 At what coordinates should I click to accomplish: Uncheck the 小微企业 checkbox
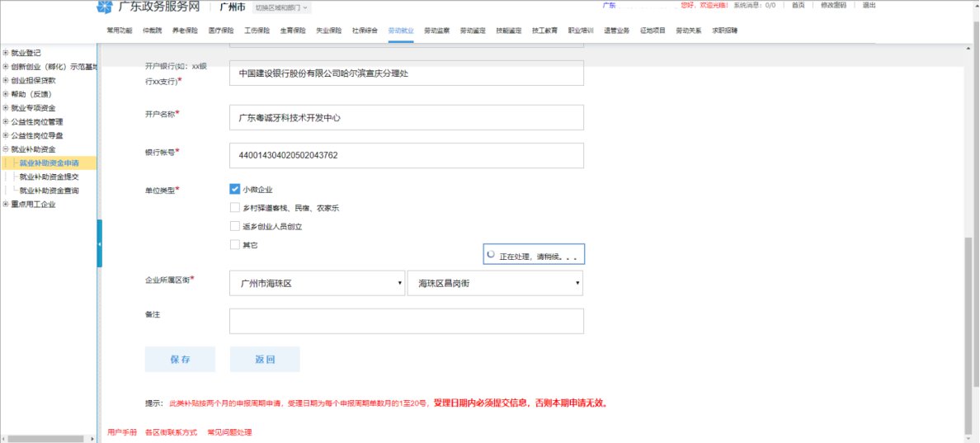pos(235,189)
